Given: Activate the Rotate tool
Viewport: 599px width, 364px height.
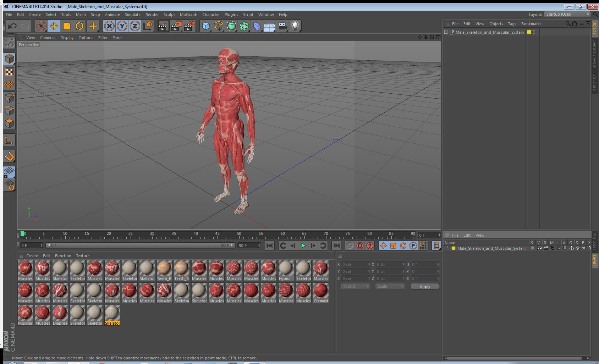Looking at the screenshot, I should coord(79,26).
